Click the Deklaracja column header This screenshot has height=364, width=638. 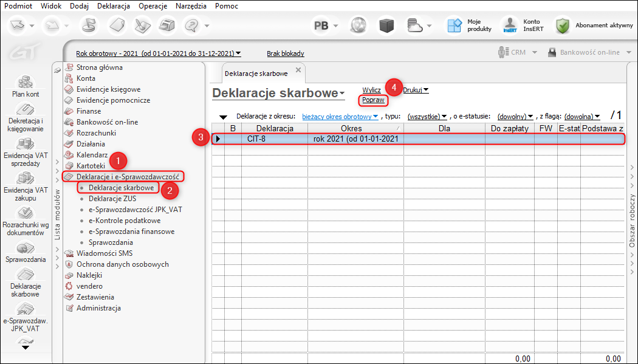tap(275, 128)
